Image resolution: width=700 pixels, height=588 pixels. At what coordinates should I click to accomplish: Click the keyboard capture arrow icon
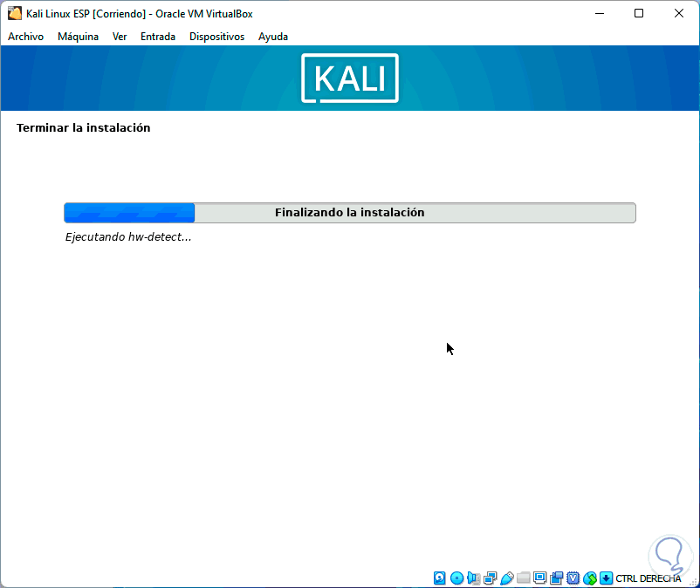(x=606, y=578)
